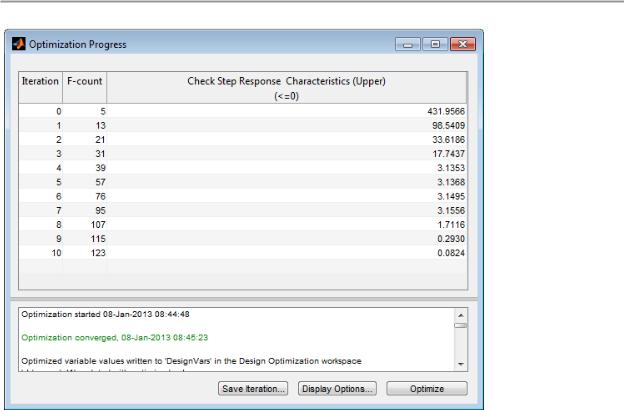This screenshot has height=410, width=624.
Task: Minimize the Optimization Progress window
Action: pyautogui.click(x=408, y=44)
